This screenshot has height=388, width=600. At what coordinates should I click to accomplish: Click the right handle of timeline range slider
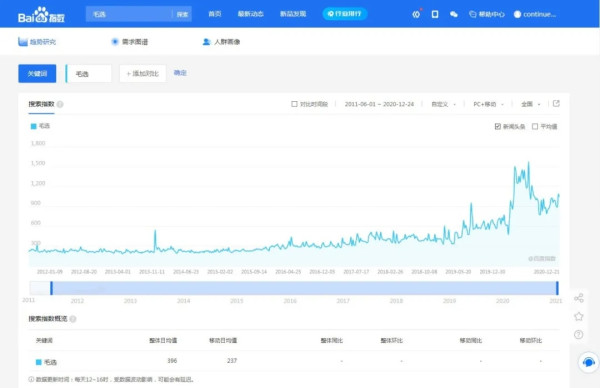pyautogui.click(x=557, y=288)
